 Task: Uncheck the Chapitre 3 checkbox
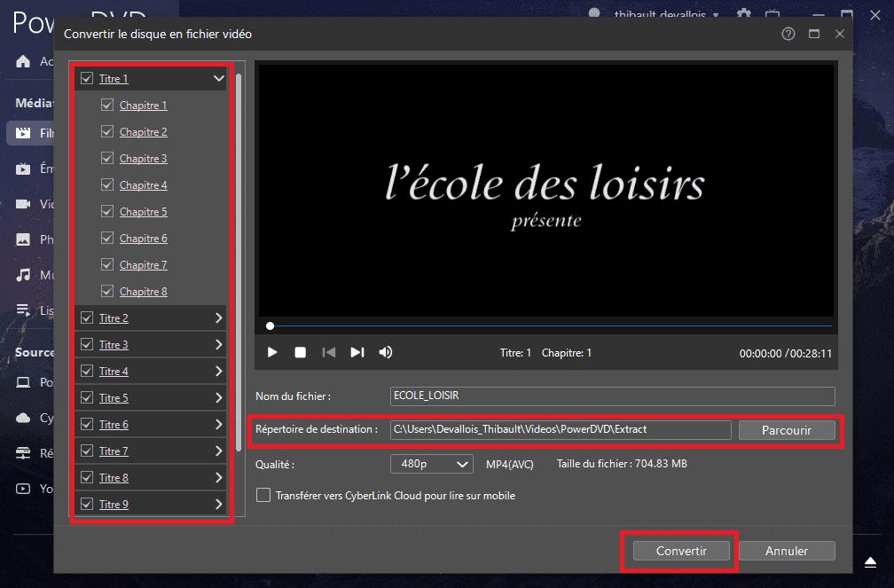click(107, 158)
